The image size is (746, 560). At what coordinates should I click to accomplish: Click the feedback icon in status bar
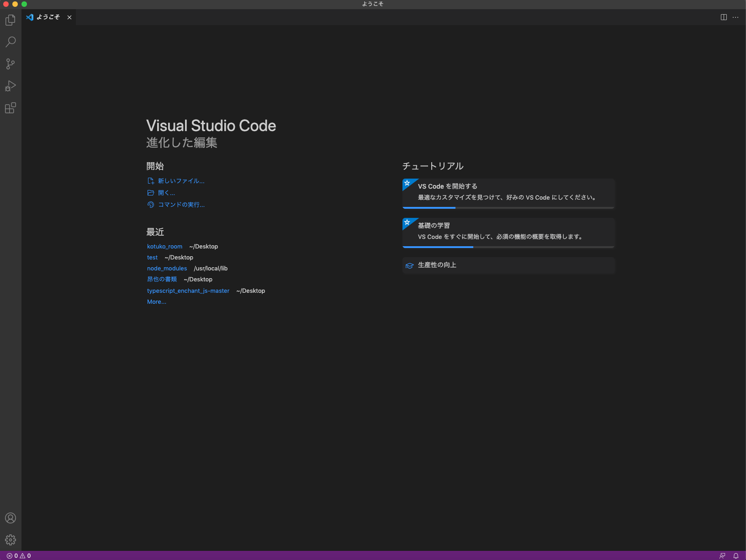[722, 555]
